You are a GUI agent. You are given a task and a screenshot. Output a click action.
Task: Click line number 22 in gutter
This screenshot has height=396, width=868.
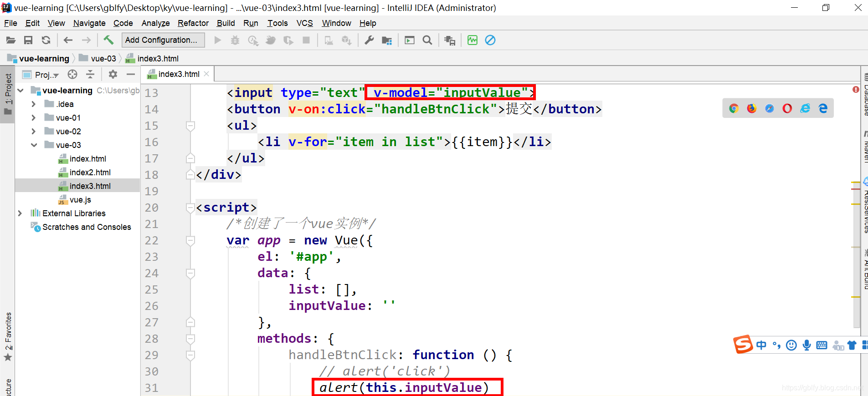coord(152,241)
